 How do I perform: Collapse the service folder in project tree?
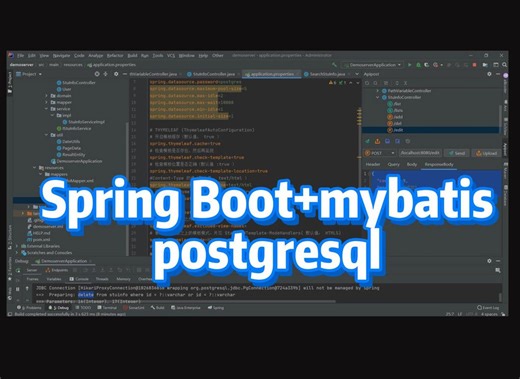[46, 109]
